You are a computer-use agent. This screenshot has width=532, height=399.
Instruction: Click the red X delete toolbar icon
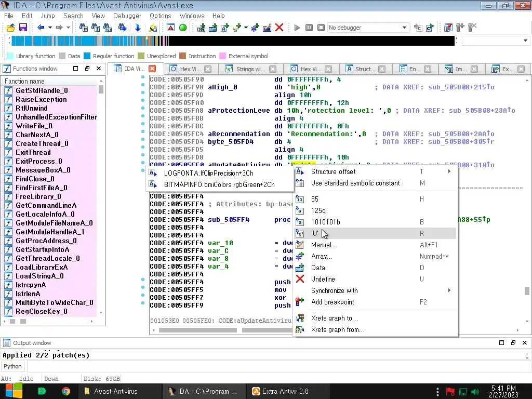point(279,28)
